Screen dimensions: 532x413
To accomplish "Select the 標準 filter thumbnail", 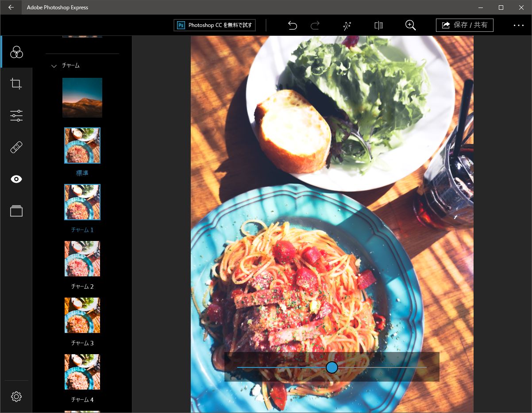I will [x=82, y=145].
